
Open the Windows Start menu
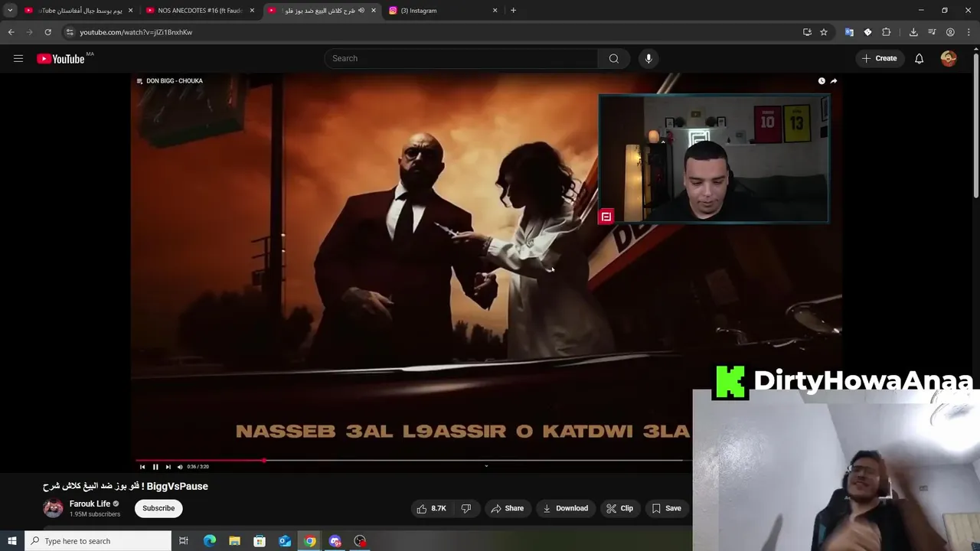[x=11, y=541]
